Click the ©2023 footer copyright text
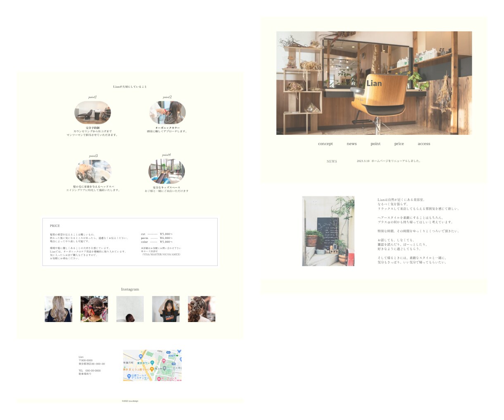Image resolution: width=504 pixels, height=420 pixels. point(130,401)
